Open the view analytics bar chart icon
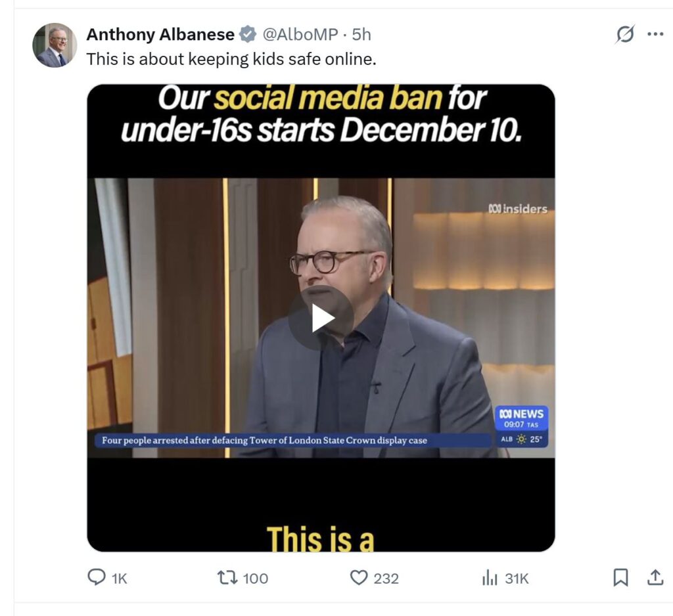The image size is (673, 616). pyautogui.click(x=489, y=577)
